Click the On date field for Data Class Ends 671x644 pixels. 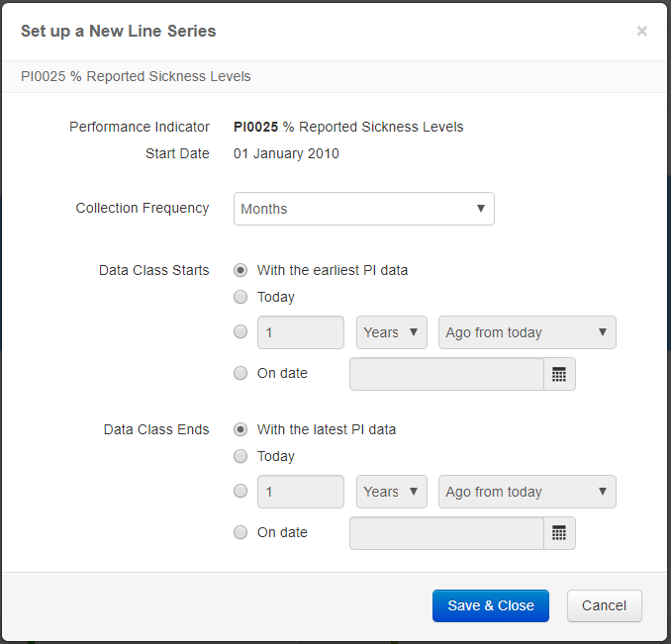click(446, 533)
